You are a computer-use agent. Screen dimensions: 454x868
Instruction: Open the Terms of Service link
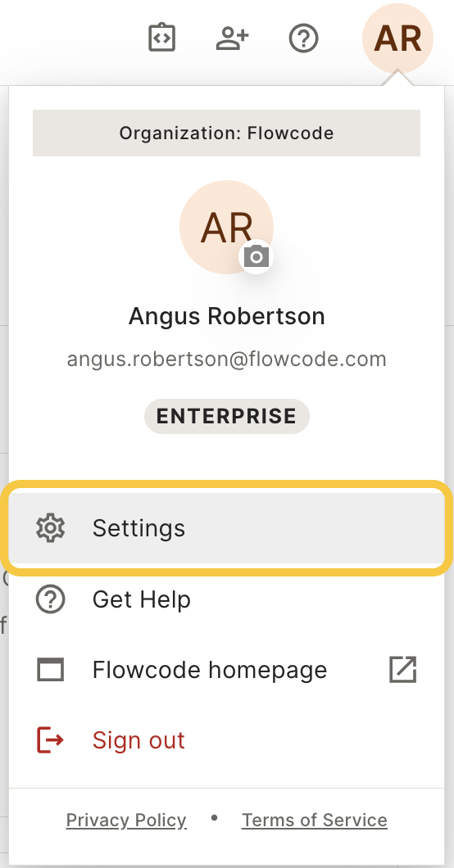(x=315, y=820)
